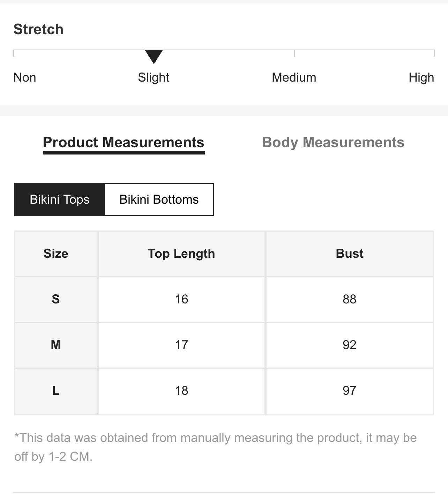The height and width of the screenshot is (497, 448).
Task: Click the Medium stretch label
Action: (x=294, y=77)
